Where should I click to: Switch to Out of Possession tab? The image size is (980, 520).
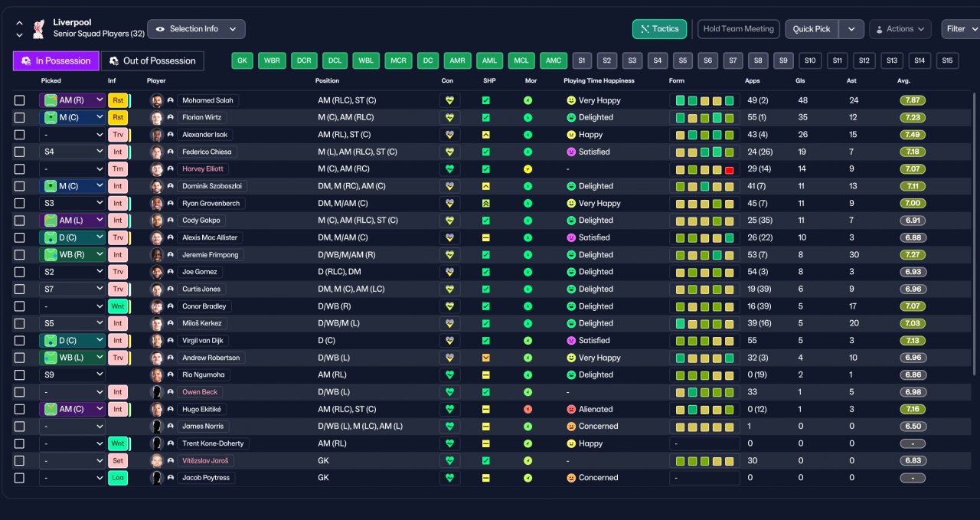coord(153,61)
